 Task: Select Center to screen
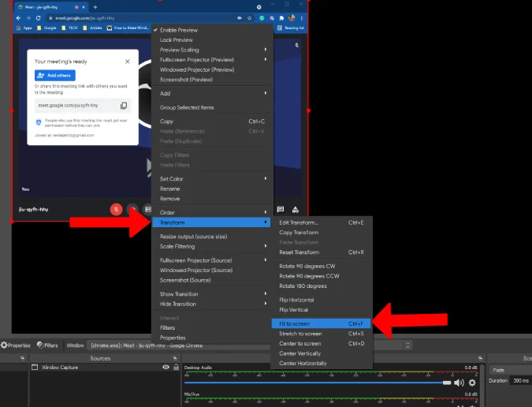(x=322, y=344)
